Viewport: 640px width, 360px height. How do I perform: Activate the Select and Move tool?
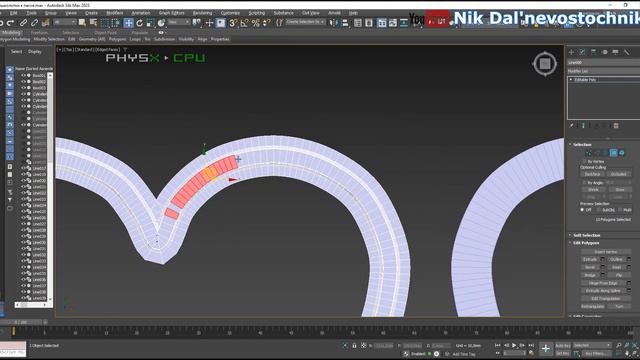pos(128,23)
